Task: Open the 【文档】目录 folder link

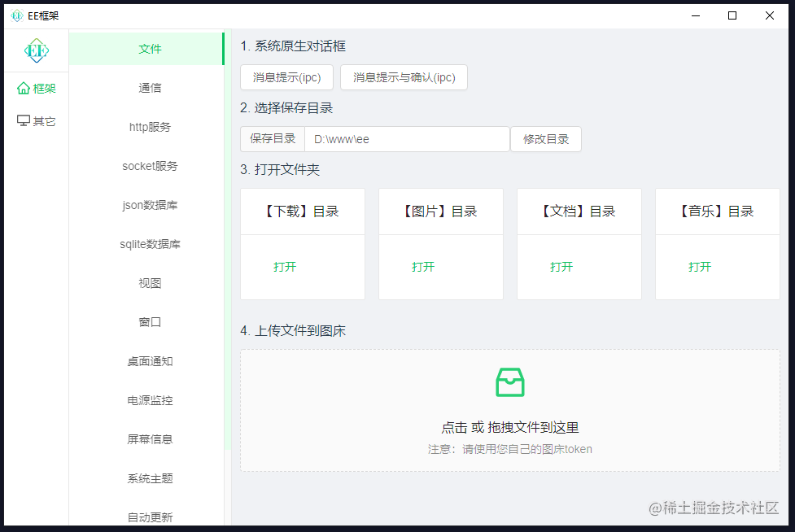Action: pos(561,267)
